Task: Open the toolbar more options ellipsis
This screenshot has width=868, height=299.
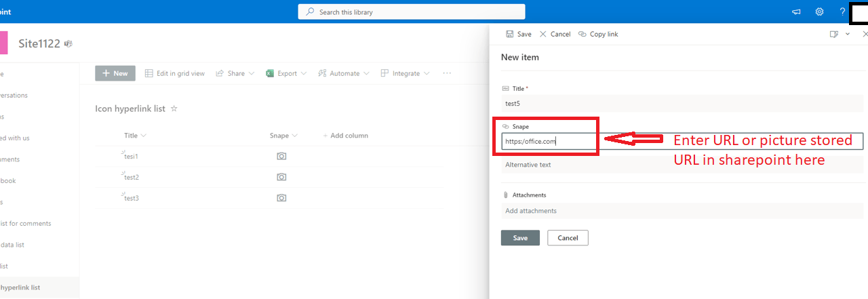Action: click(447, 73)
